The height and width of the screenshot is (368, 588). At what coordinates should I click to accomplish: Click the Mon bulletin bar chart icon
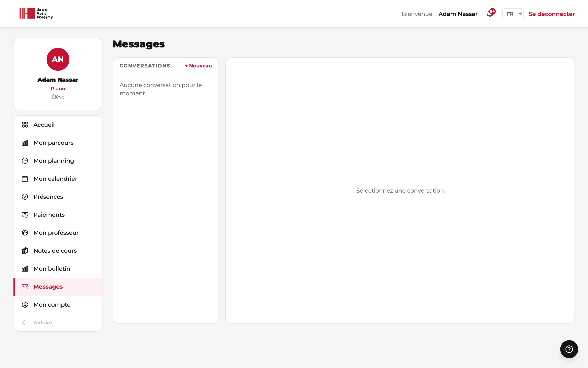tap(25, 269)
